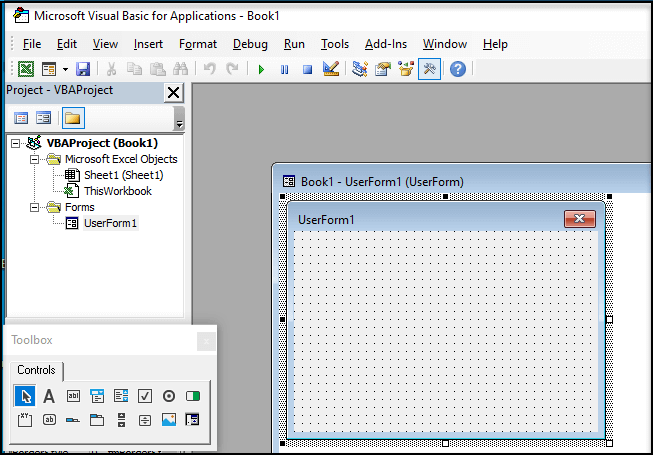Select the TextBox control in Toolbox
This screenshot has width=653, height=455.
[x=73, y=396]
